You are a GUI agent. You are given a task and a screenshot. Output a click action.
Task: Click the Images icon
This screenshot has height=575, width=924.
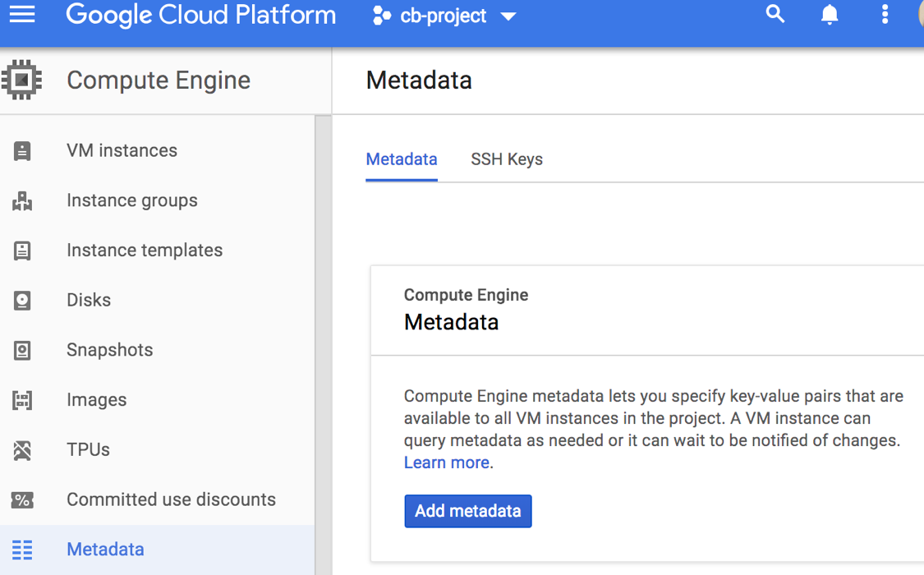click(x=22, y=401)
